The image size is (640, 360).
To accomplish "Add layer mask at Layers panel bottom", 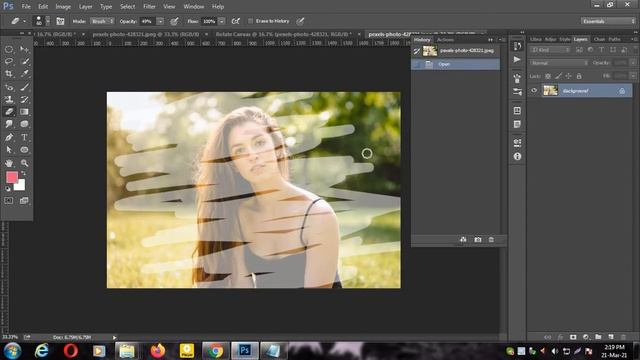I will pyautogui.click(x=573, y=337).
